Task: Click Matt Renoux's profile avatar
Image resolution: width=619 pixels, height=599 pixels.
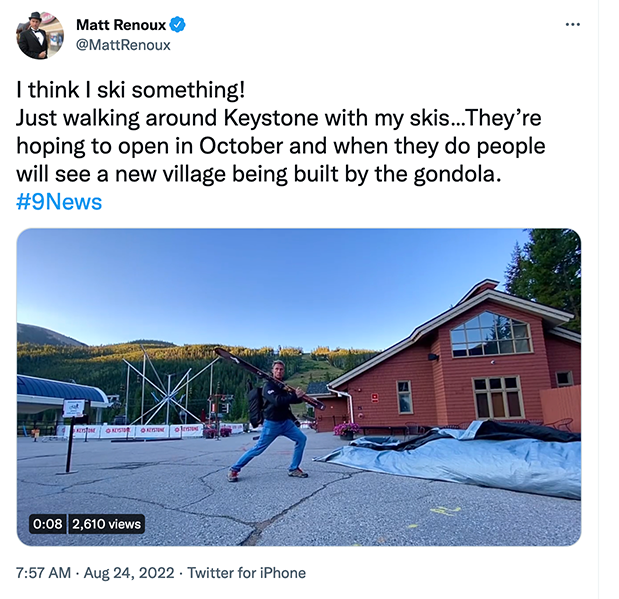Action: [x=40, y=35]
